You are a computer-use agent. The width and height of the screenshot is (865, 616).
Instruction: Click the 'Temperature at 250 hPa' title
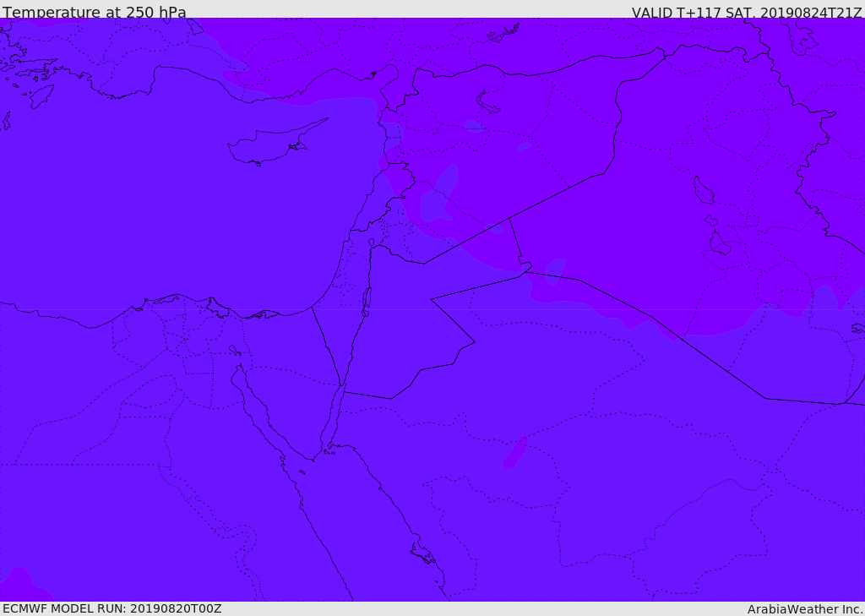coord(95,12)
